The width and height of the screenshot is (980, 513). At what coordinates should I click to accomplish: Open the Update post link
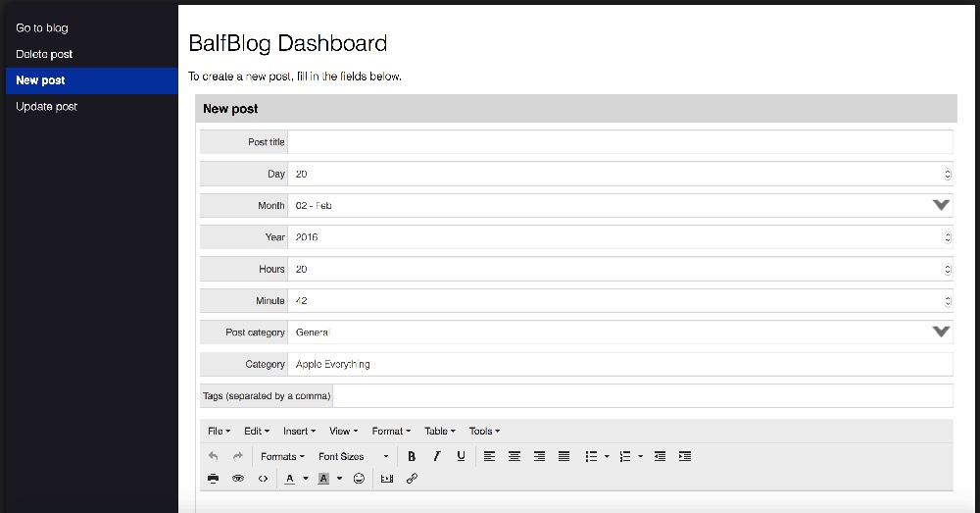click(x=46, y=106)
